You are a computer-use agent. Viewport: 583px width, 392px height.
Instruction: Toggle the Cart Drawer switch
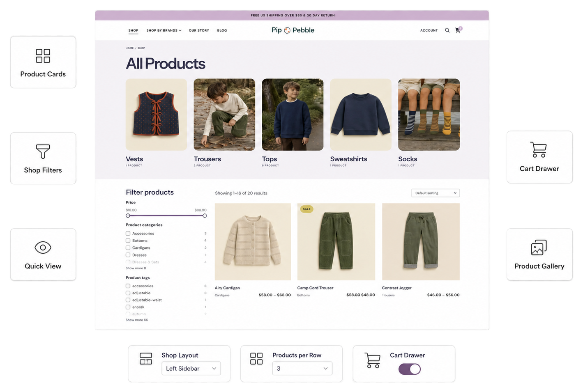[x=410, y=369]
